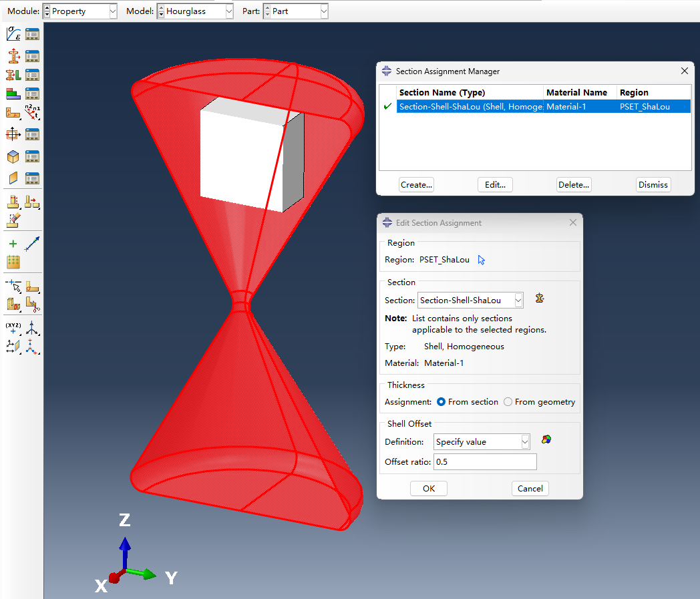This screenshot has height=599, width=700.
Task: Open the Material Manager next to Create Material
Action: [32, 34]
